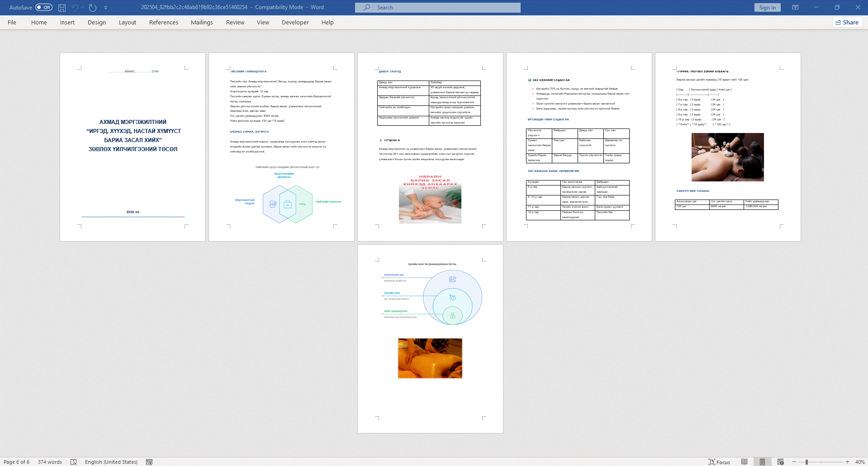Click Page 6 of 6 status indicator
This screenshot has width=868, height=466.
[x=17, y=462]
